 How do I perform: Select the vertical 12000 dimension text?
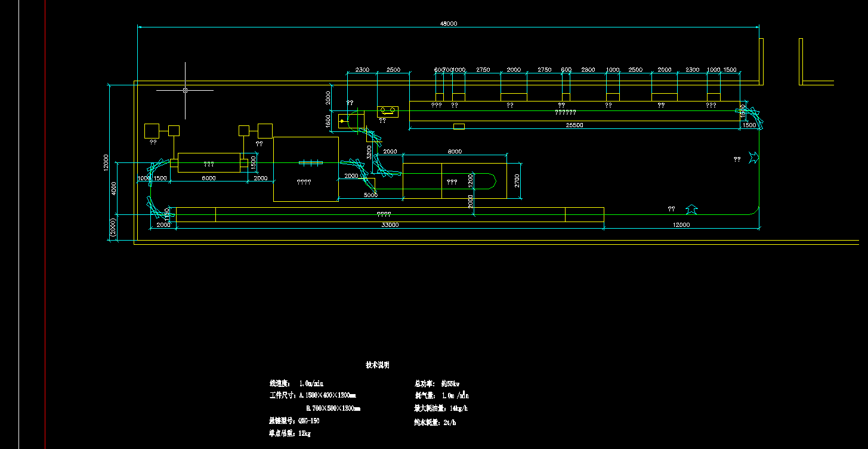106,162
